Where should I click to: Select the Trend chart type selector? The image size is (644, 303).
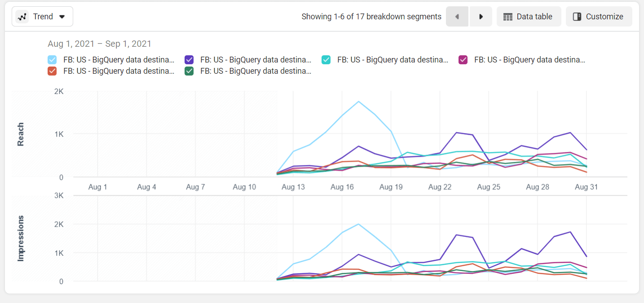pos(43,17)
